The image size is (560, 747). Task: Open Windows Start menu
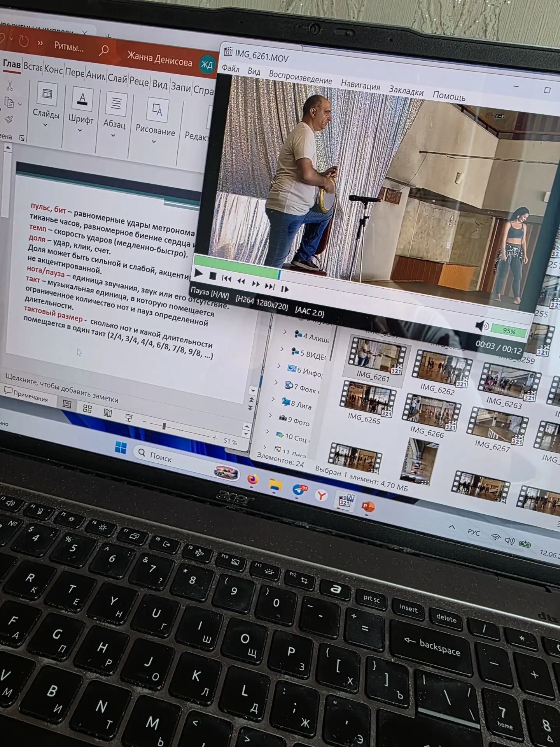(x=121, y=448)
